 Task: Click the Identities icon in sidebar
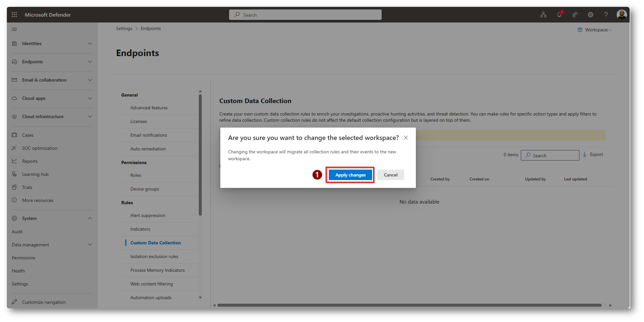coord(14,44)
